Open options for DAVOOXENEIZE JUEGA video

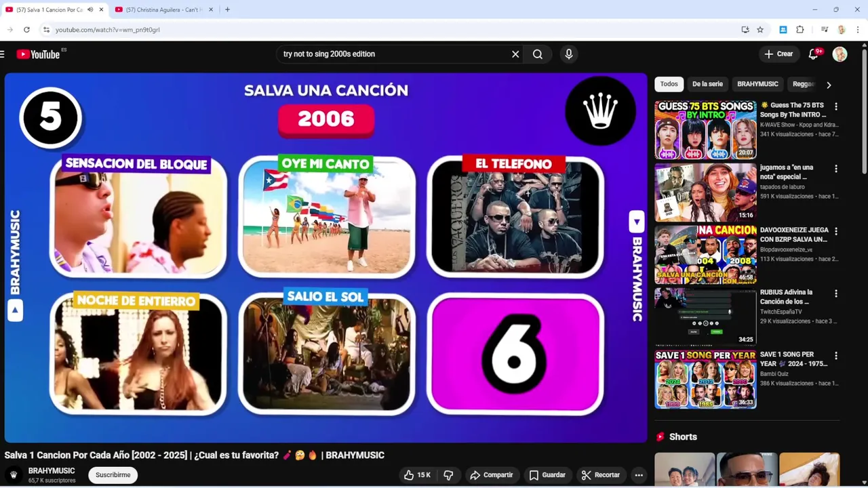(x=835, y=231)
